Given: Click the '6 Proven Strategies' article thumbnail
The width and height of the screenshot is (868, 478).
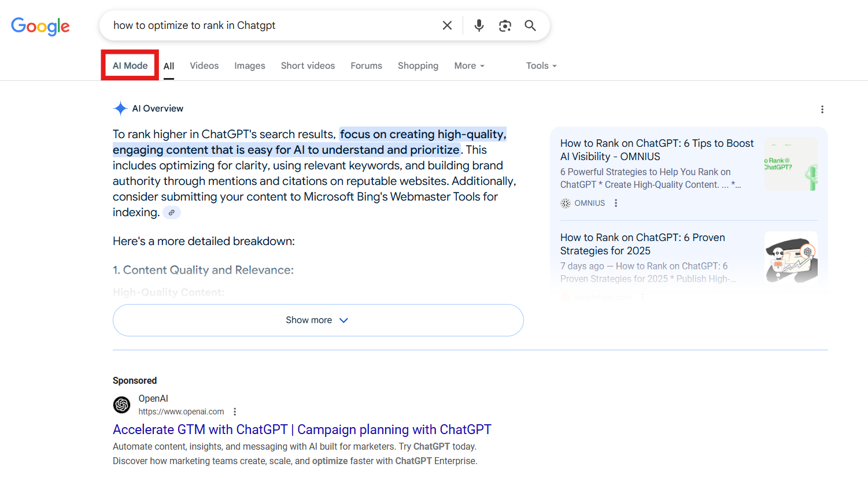Looking at the screenshot, I should click(791, 257).
